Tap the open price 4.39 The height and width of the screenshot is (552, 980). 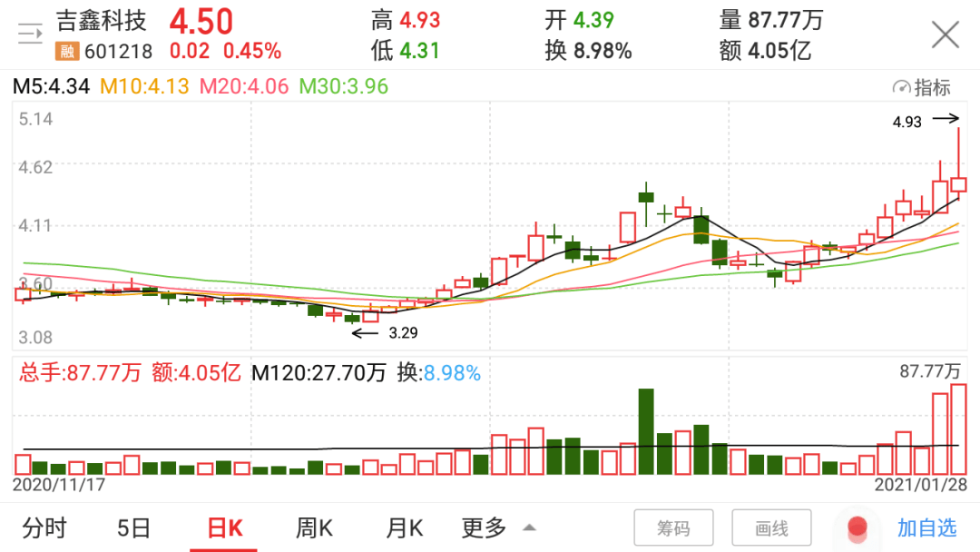(x=593, y=20)
